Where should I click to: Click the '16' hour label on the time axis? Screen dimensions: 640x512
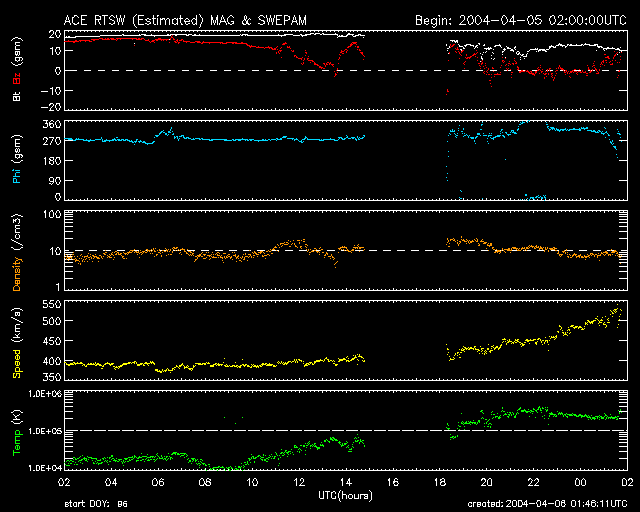(393, 482)
